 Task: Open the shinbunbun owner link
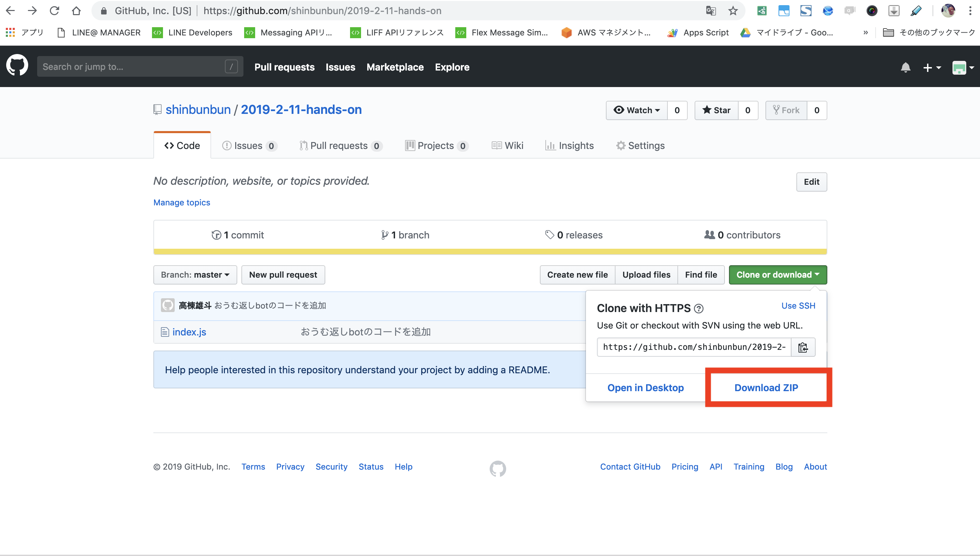point(198,110)
